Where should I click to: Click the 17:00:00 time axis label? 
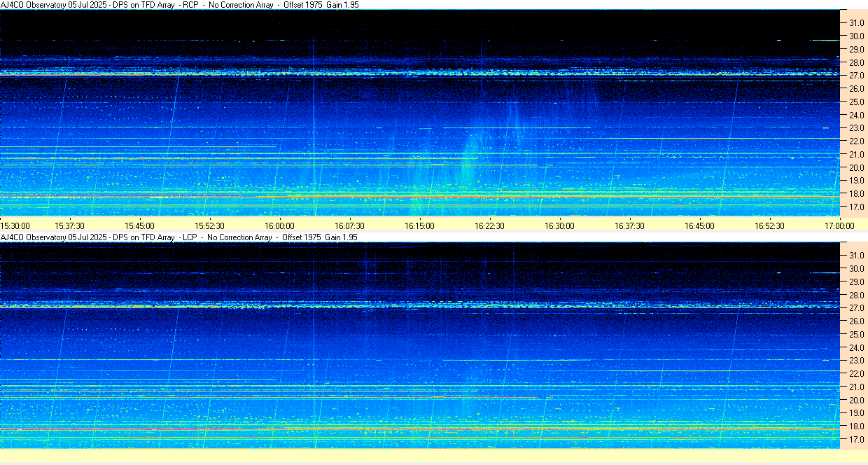(839, 225)
